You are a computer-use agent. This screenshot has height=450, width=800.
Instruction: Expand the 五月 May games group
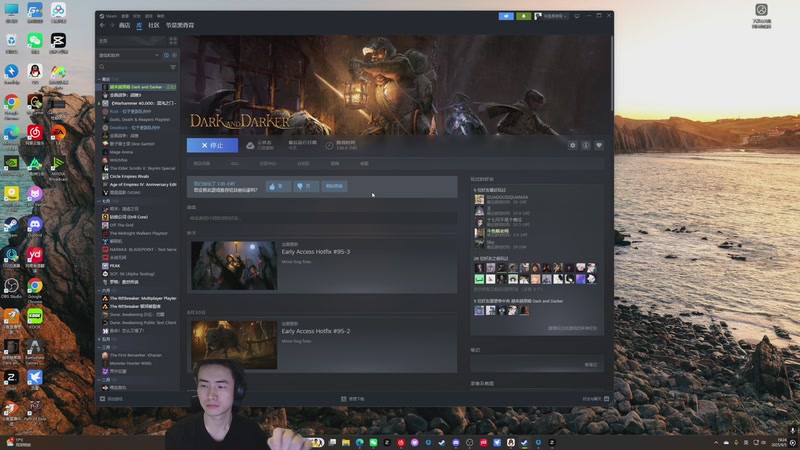(99, 339)
